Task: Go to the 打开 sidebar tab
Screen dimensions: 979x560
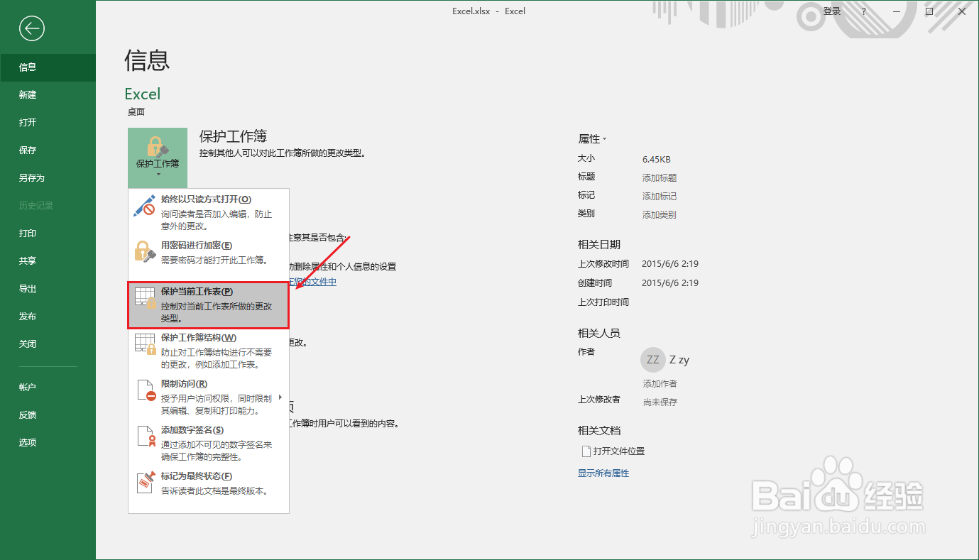Action: pyautogui.click(x=48, y=123)
